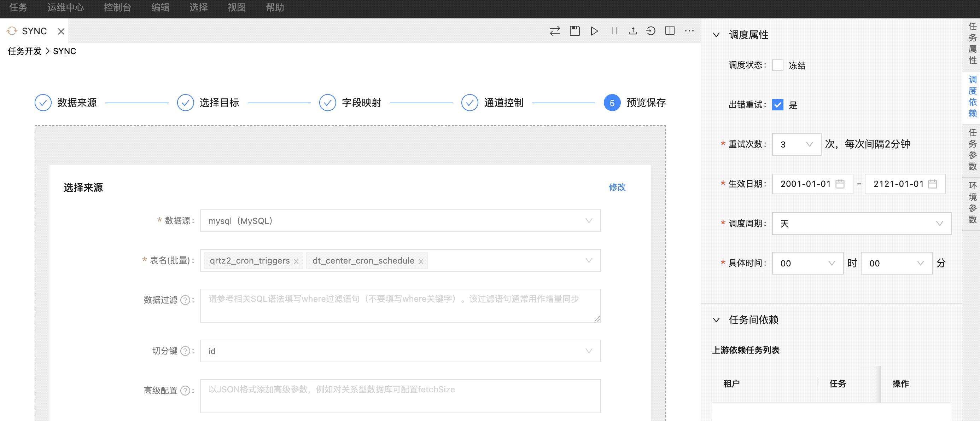Click the upload/submit icon in the toolbar
Viewport: 980px width, 421px height.
[633, 31]
